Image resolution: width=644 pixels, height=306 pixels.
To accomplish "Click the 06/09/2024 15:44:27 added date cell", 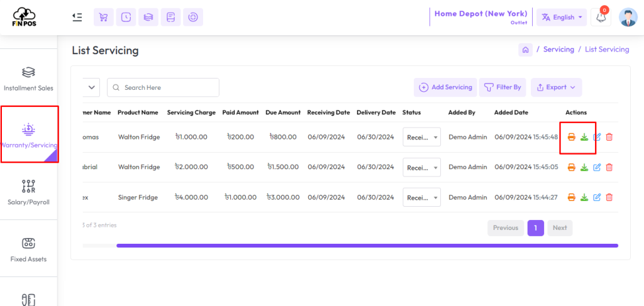I will (526, 197).
